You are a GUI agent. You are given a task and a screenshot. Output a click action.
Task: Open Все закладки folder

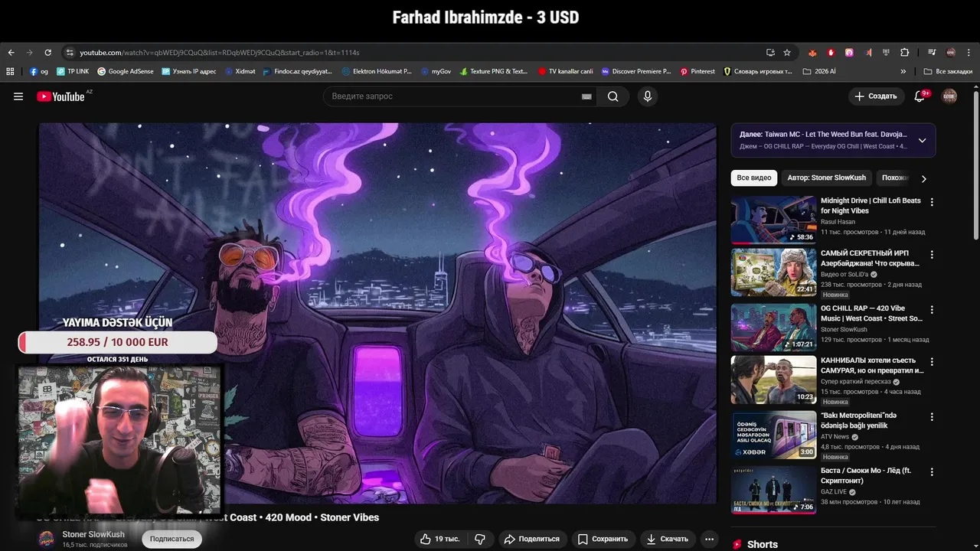(x=949, y=71)
